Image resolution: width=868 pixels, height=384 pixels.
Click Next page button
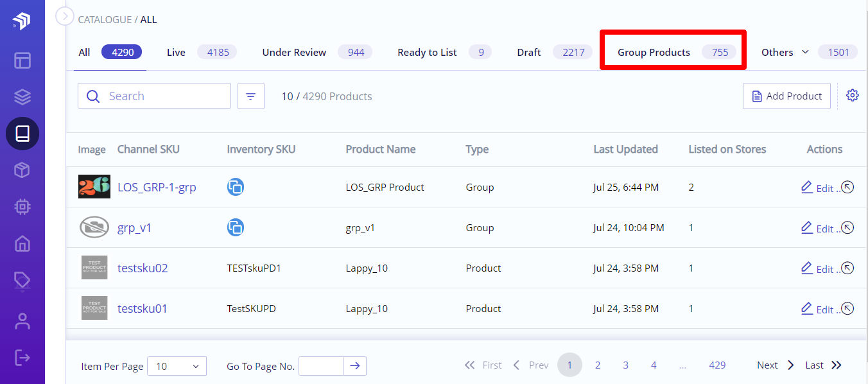pos(776,365)
